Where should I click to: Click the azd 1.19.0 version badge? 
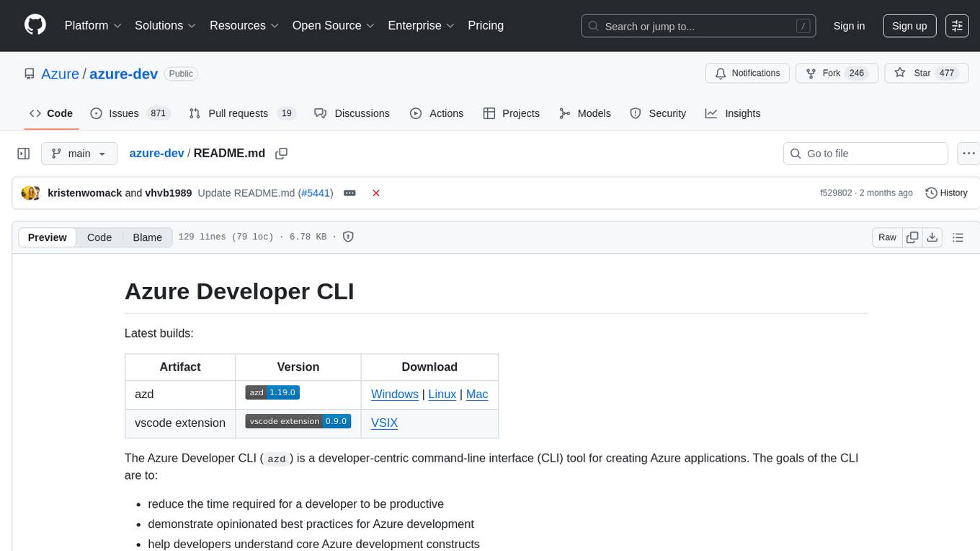[272, 392]
